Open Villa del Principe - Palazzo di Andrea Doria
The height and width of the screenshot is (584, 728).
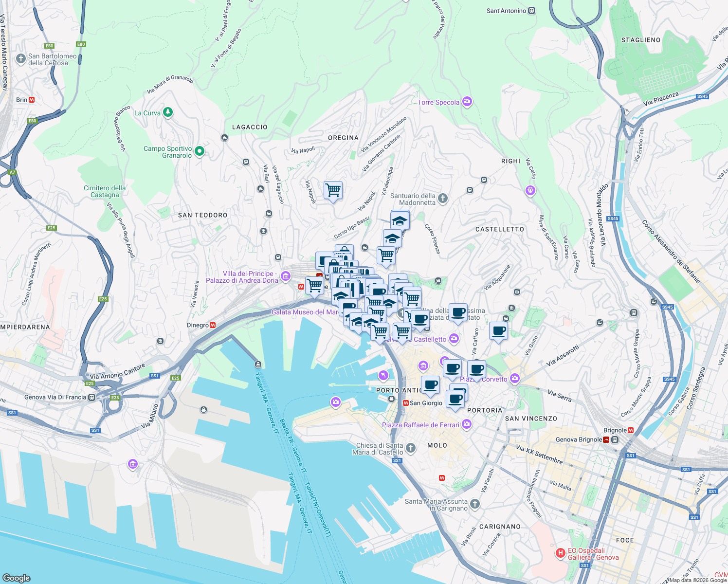tap(284, 276)
